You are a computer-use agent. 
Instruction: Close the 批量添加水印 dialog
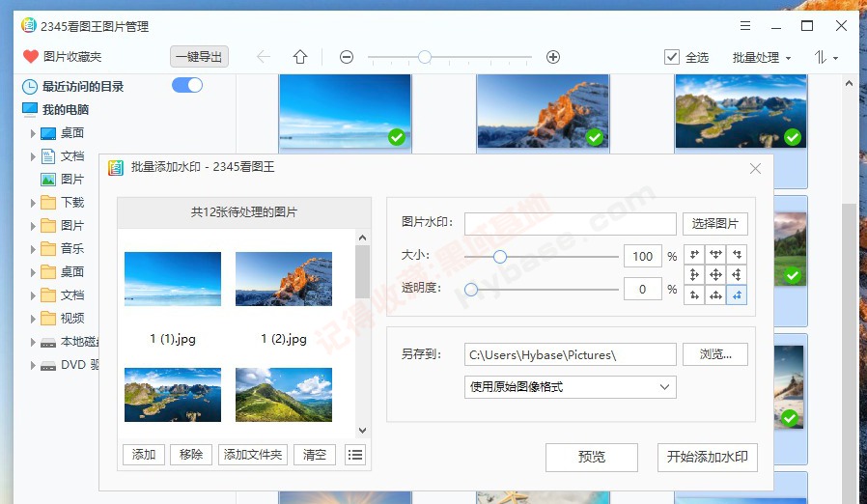755,169
